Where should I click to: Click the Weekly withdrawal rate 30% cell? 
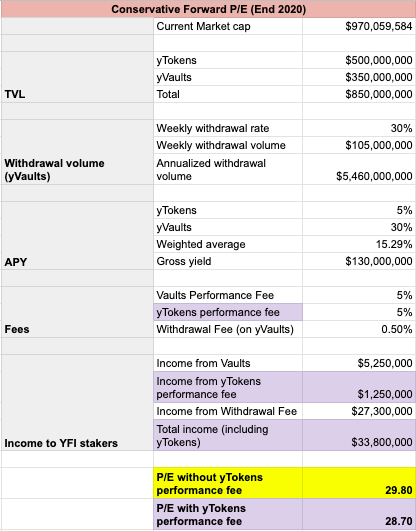coord(359,128)
